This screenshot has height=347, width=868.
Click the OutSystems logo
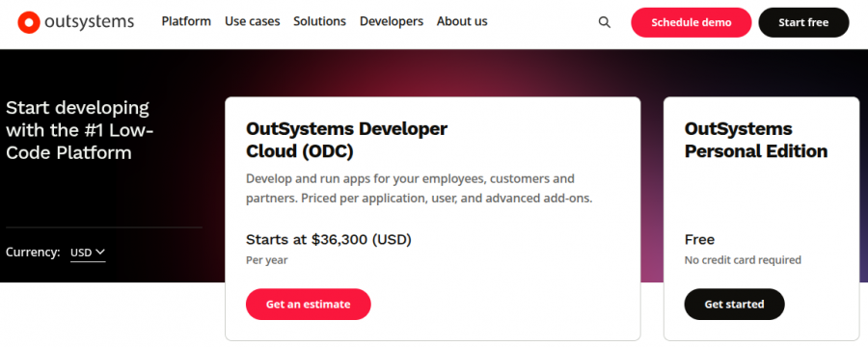point(76,22)
